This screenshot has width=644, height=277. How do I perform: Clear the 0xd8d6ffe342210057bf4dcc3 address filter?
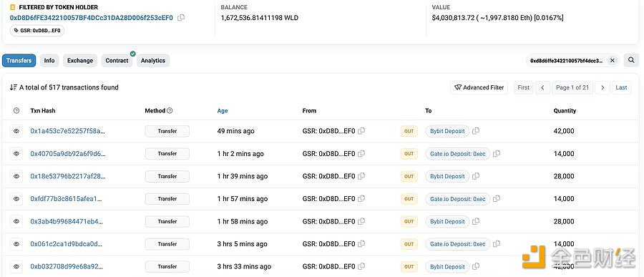pos(612,60)
